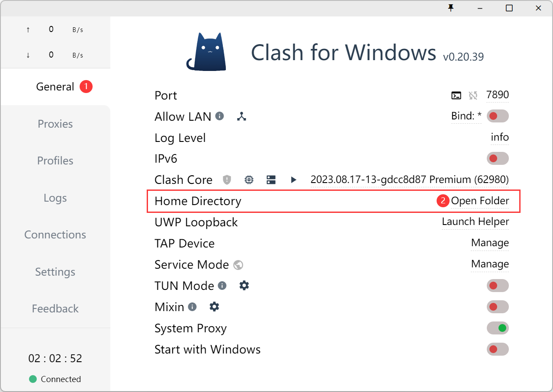Open the Connections tab

pyautogui.click(x=55, y=235)
